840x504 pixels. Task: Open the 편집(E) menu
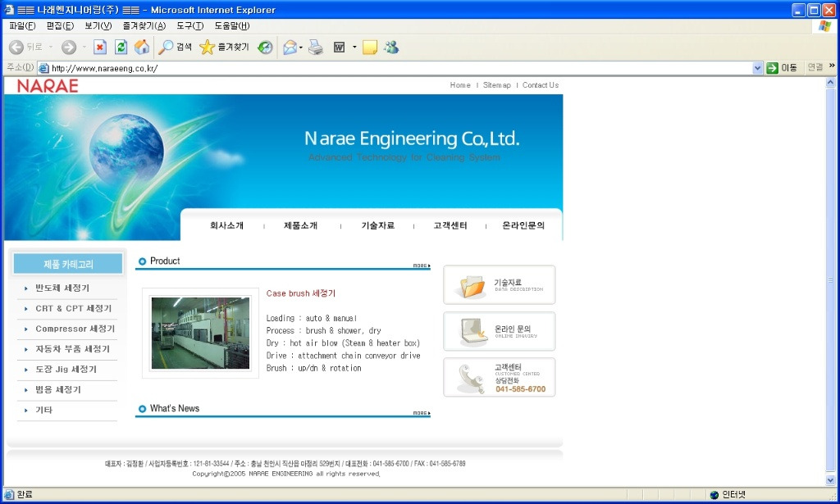pos(60,25)
